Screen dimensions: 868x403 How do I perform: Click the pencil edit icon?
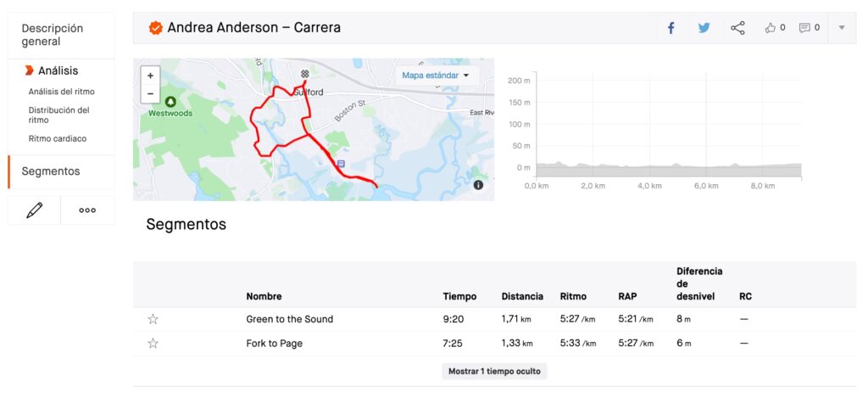pos(35,210)
